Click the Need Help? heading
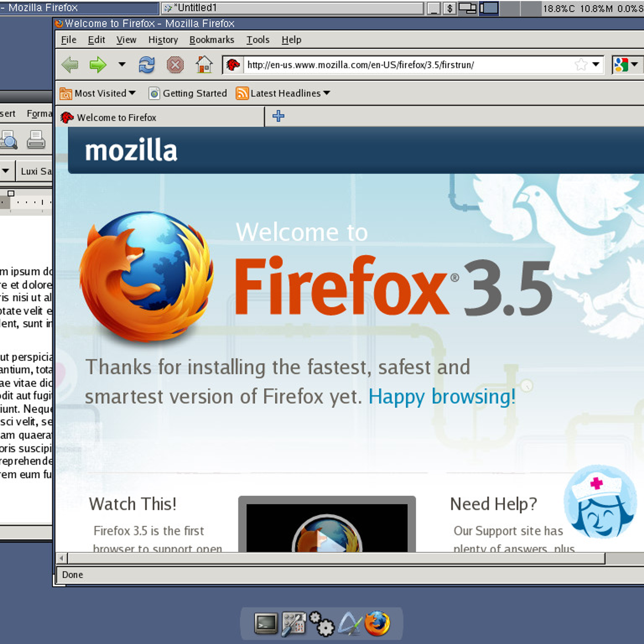Screen dimensions: 644x644 (x=493, y=504)
